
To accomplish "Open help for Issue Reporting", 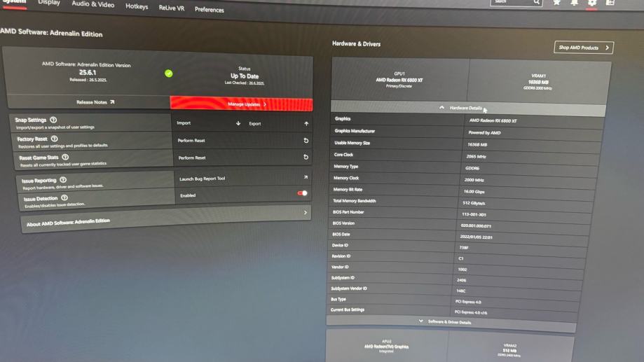I will [63, 180].
